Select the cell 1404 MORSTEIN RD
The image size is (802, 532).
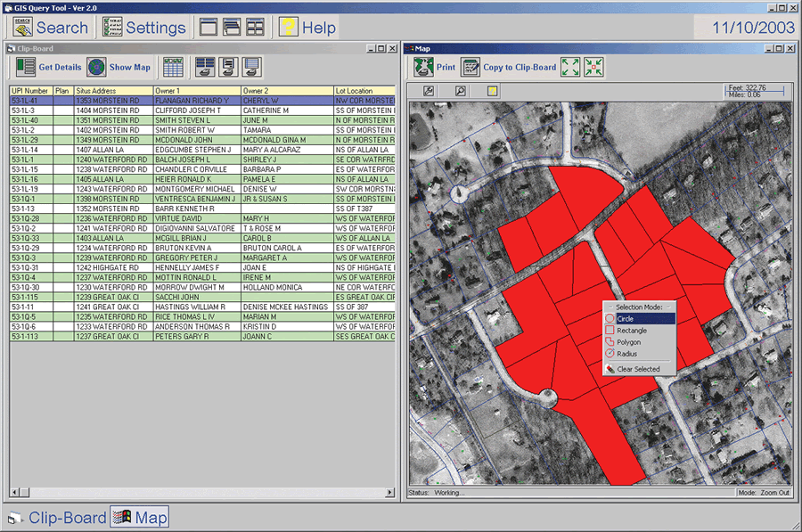coord(113,110)
